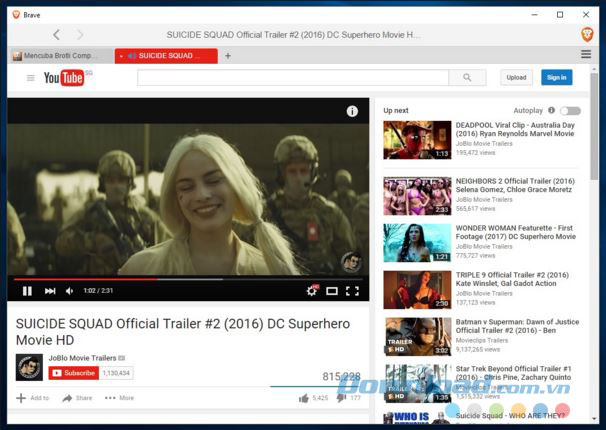Image resolution: width=606 pixels, height=430 pixels.
Task: Click the 1,130,434 subscriber count
Action: click(x=116, y=373)
